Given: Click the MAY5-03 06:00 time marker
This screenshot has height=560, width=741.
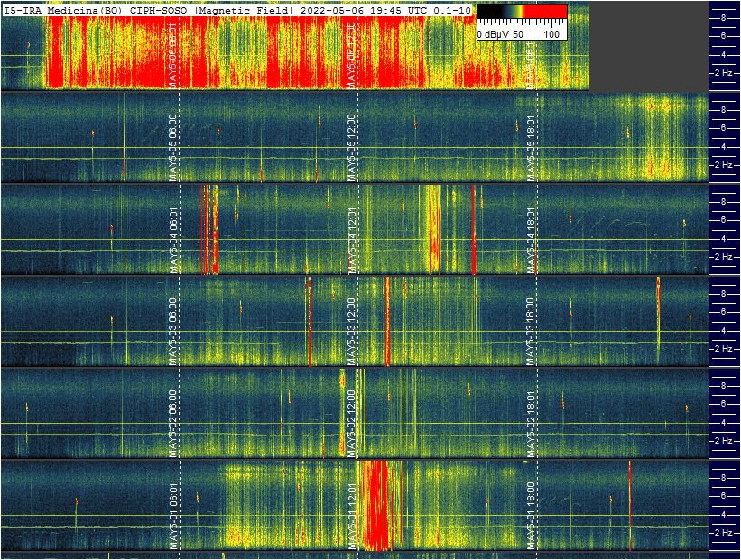Looking at the screenshot, I should [x=173, y=331].
